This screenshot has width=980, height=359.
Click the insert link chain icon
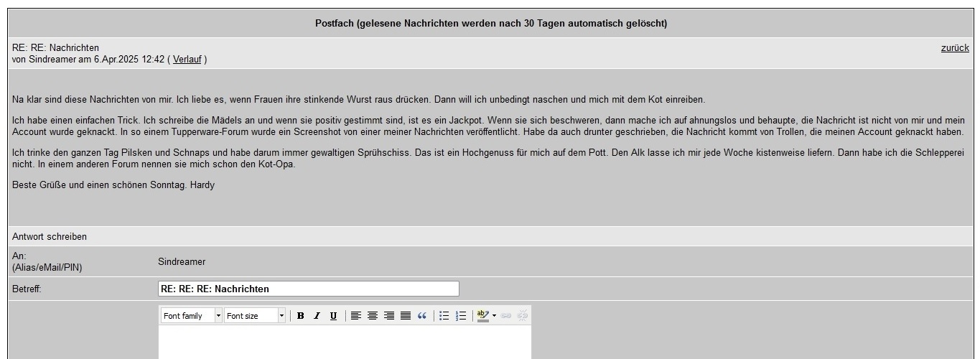506,316
